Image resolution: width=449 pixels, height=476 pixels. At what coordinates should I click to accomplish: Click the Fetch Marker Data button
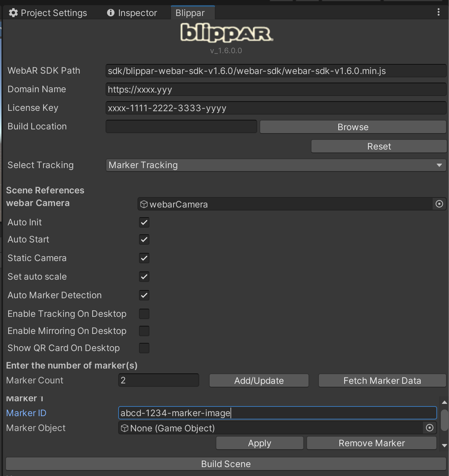point(382,380)
